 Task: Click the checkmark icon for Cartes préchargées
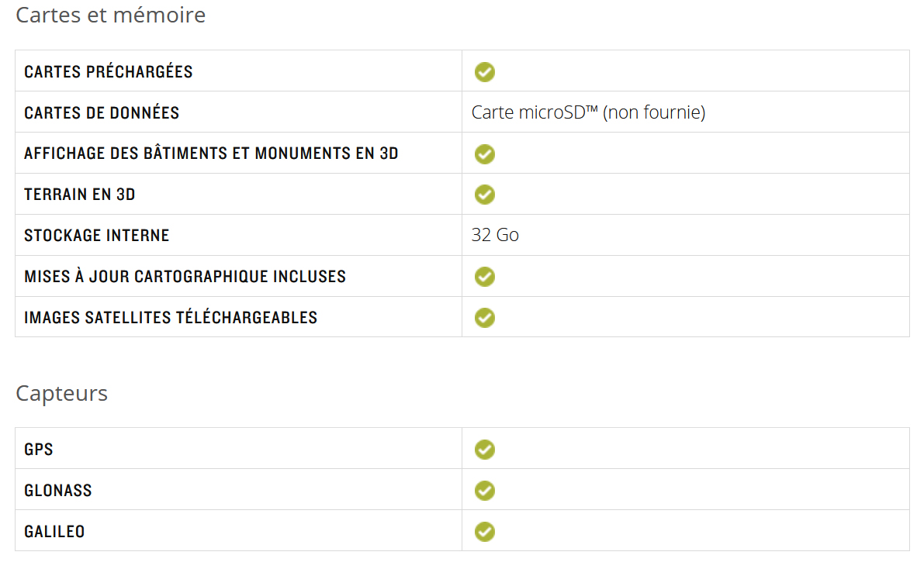click(484, 72)
